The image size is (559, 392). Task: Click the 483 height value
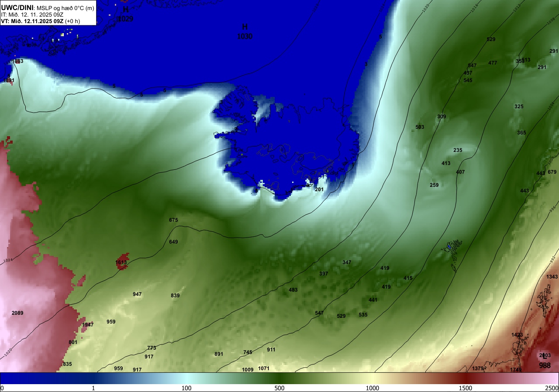tap(293, 290)
